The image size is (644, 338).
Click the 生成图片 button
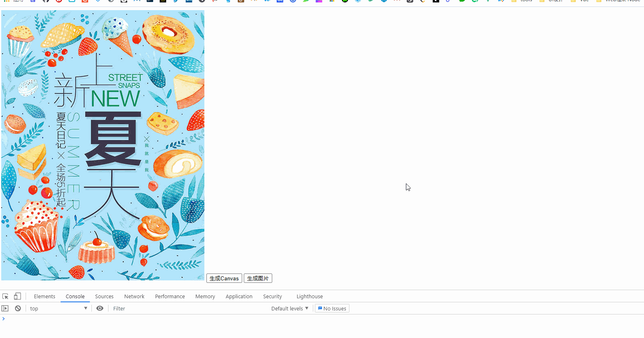click(x=258, y=278)
